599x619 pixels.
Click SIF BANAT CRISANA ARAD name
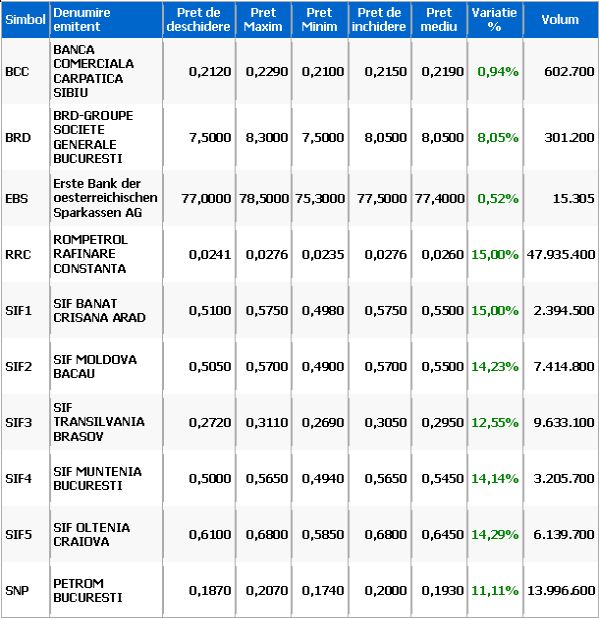pos(100,311)
